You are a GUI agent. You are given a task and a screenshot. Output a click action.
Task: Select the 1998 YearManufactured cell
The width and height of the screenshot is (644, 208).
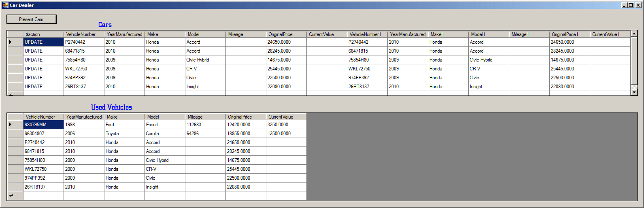(84, 125)
